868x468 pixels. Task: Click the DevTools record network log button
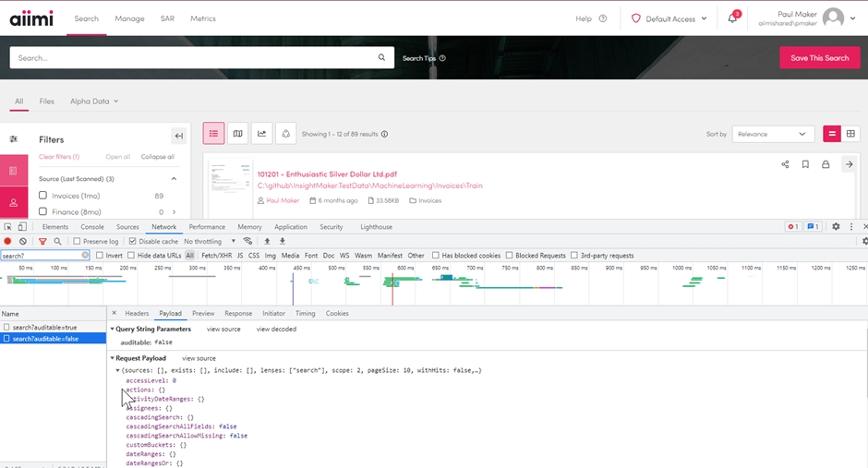point(8,242)
